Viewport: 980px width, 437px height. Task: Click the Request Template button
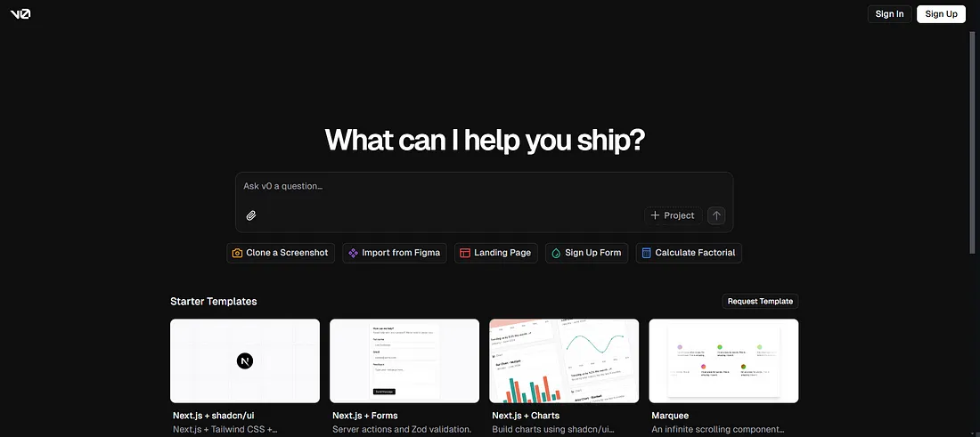(x=760, y=301)
